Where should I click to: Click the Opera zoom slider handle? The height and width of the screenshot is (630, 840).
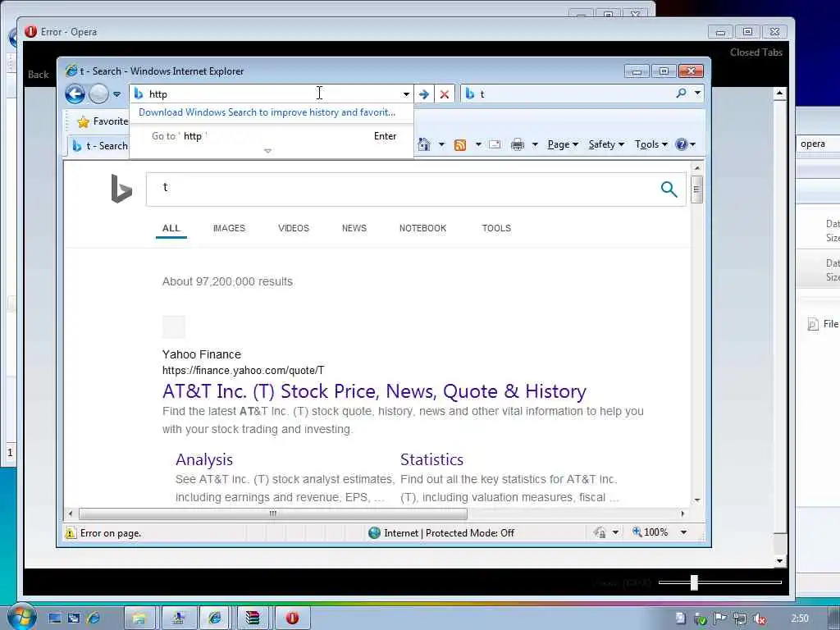[694, 582]
